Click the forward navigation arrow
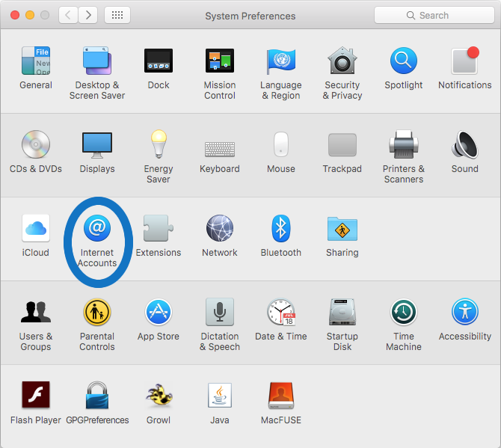Image resolution: width=501 pixels, height=448 pixels. pyautogui.click(x=88, y=15)
